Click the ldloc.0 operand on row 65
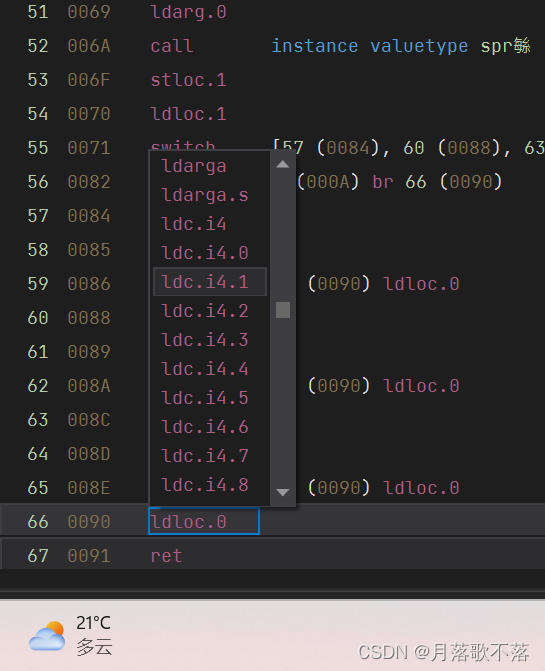This screenshot has height=671, width=545. [421, 487]
